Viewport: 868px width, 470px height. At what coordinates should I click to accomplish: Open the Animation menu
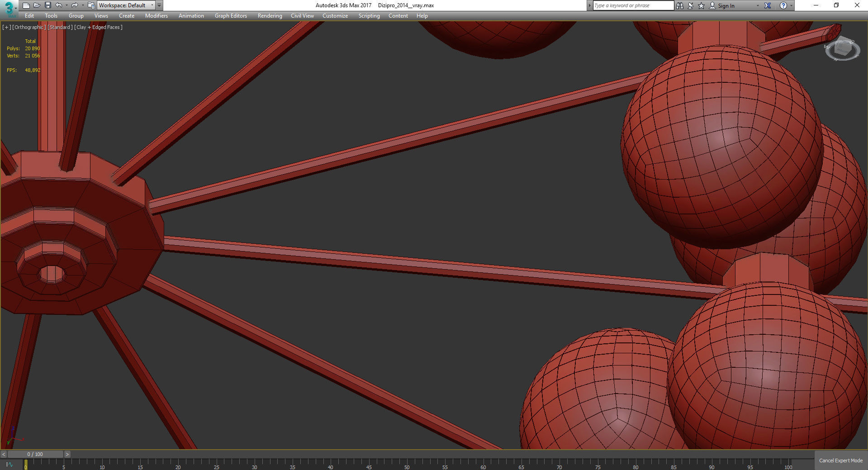[x=191, y=16]
